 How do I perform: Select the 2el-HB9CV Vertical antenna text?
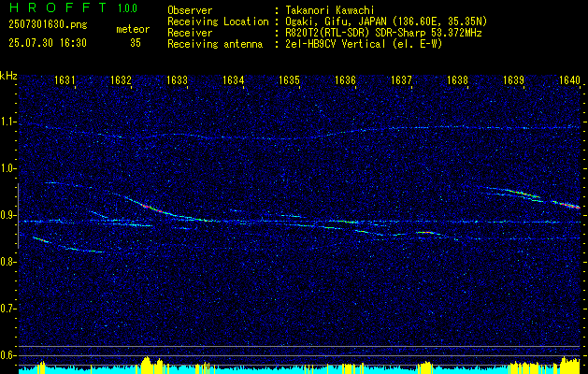pos(365,44)
